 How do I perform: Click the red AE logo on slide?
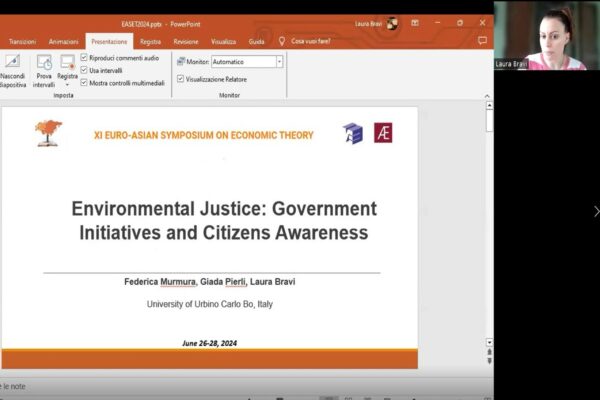point(382,132)
